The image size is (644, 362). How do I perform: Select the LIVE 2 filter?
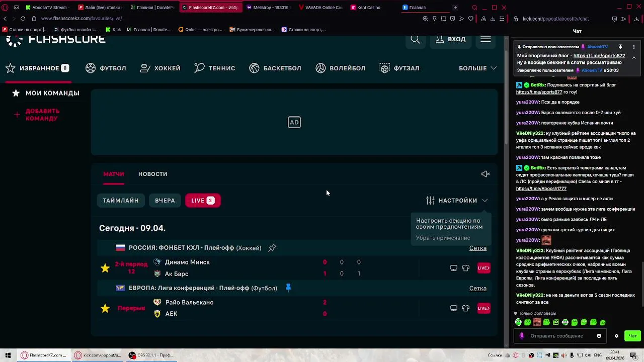203,201
